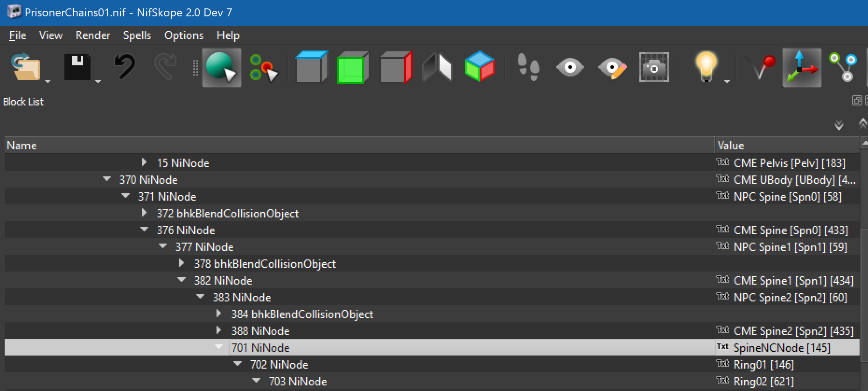Open the Load button dropdown arrow
The width and height of the screenshot is (868, 391).
48,82
